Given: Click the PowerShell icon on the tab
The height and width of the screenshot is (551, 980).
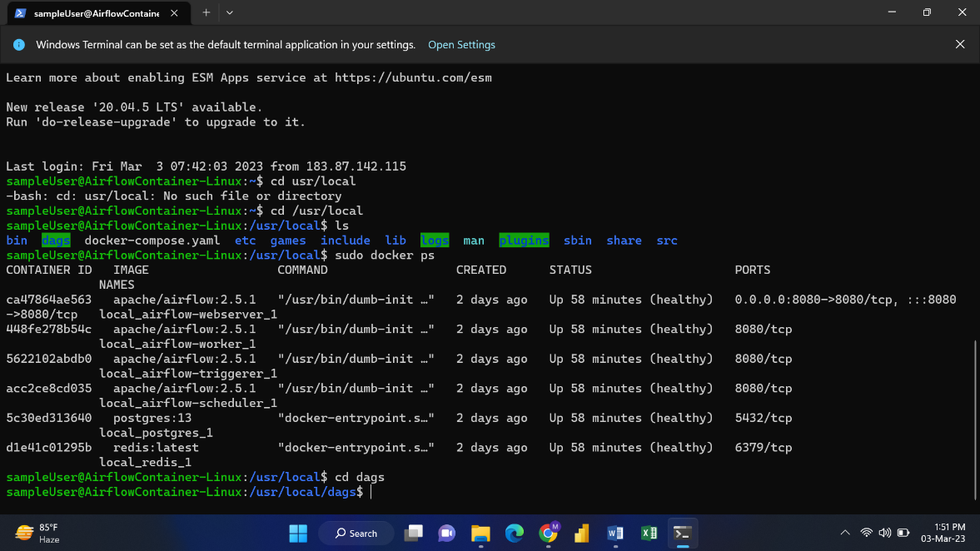Looking at the screenshot, I should pos(21,13).
